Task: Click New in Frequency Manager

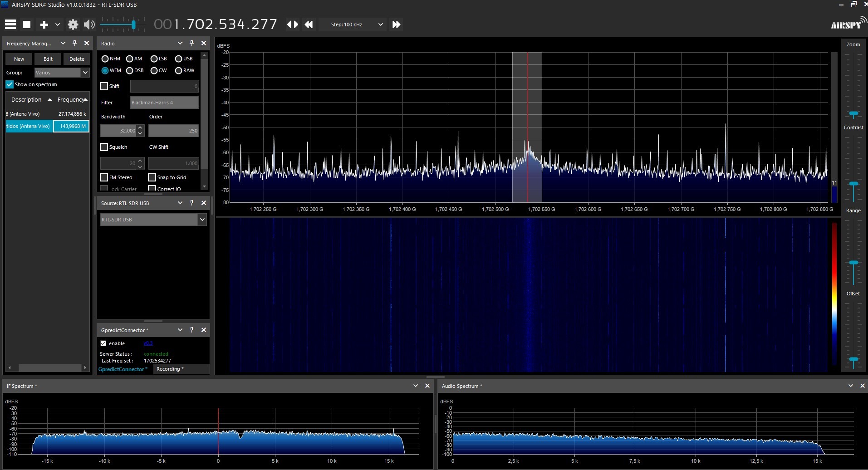Action: click(19, 59)
